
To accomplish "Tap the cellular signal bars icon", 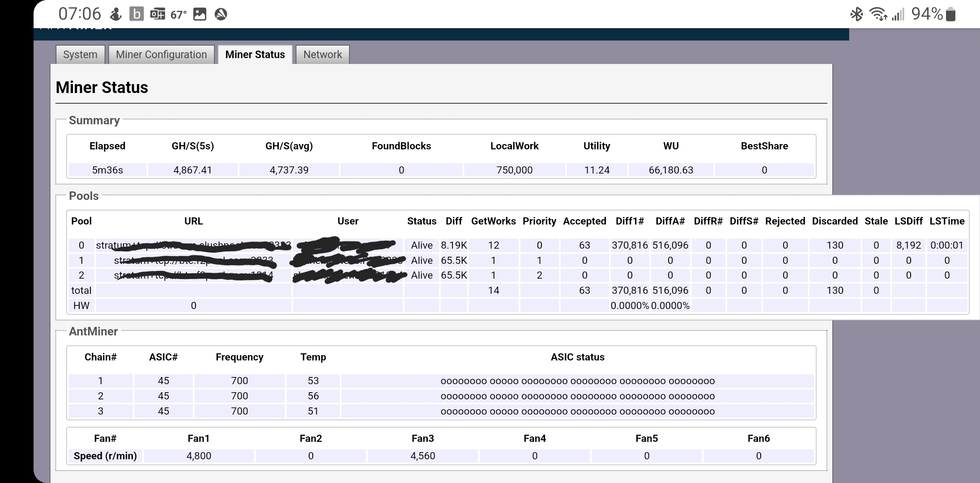I will pos(898,14).
